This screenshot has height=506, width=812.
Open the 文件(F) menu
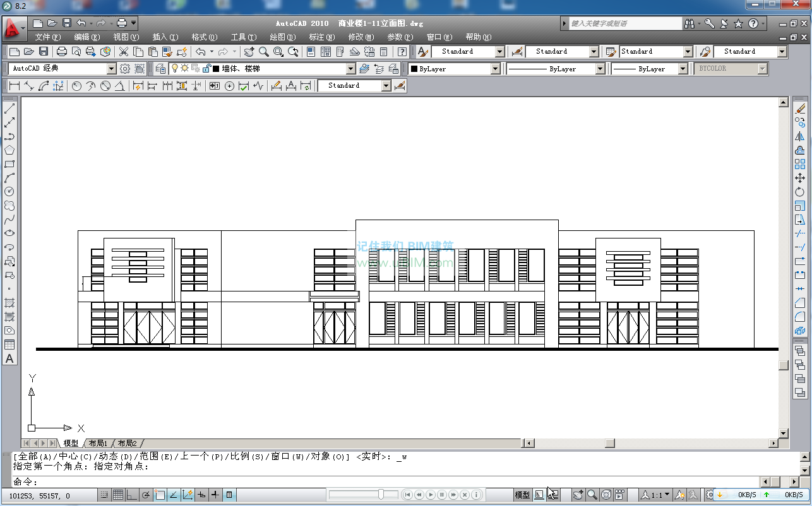48,37
